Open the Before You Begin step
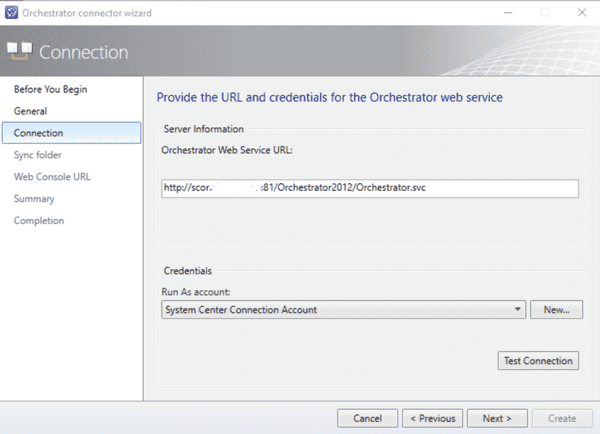This screenshot has height=434, width=600. click(x=51, y=89)
